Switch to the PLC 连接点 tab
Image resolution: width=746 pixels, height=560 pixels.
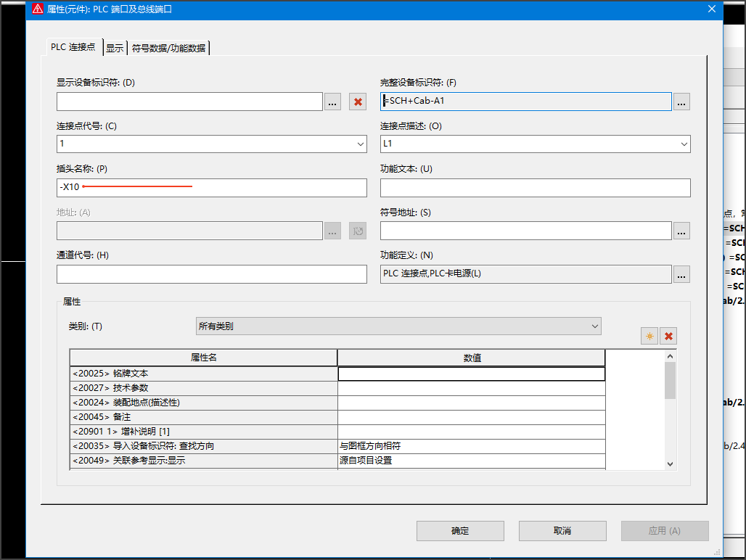coord(73,47)
